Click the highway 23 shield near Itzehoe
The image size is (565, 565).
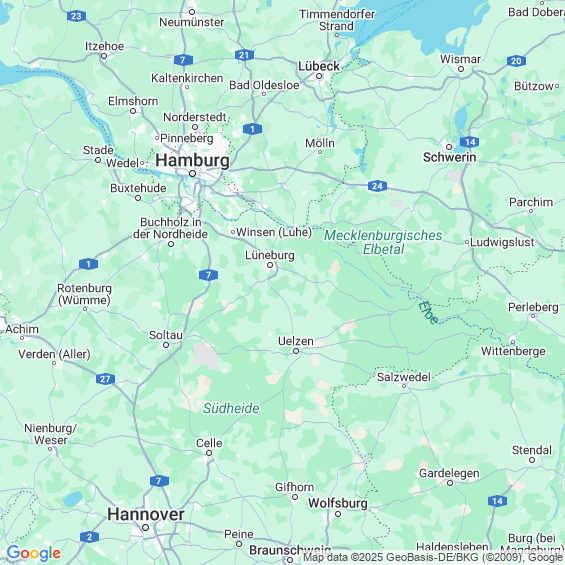(x=76, y=16)
